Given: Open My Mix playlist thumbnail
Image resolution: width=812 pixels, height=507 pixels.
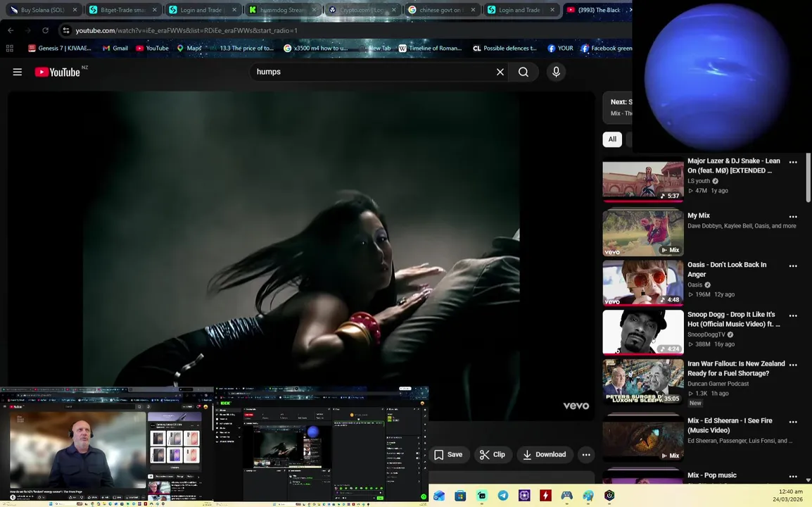Looking at the screenshot, I should click(643, 233).
